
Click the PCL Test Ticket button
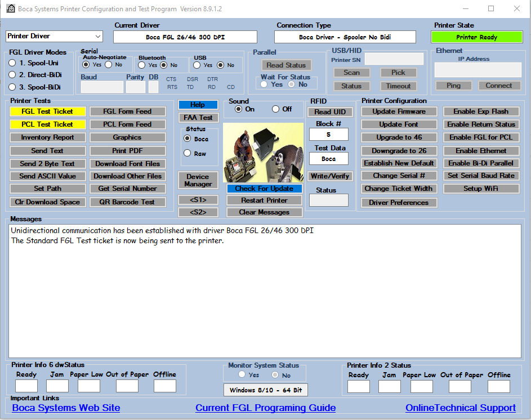[x=47, y=124]
